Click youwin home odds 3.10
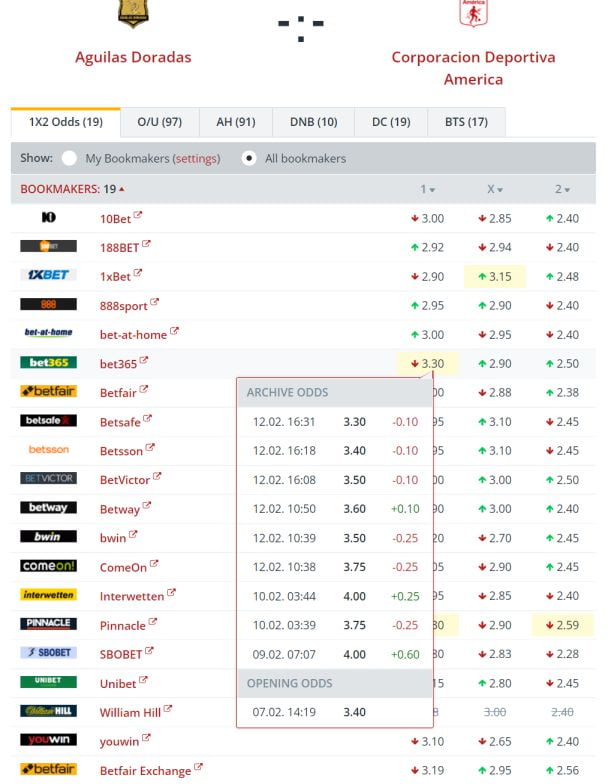The image size is (608, 784). pyautogui.click(x=428, y=742)
